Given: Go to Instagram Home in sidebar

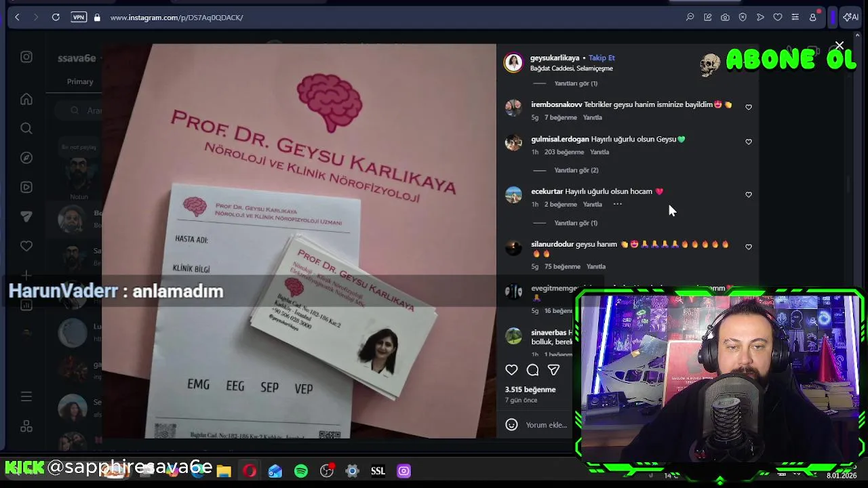Looking at the screenshot, I should point(26,99).
